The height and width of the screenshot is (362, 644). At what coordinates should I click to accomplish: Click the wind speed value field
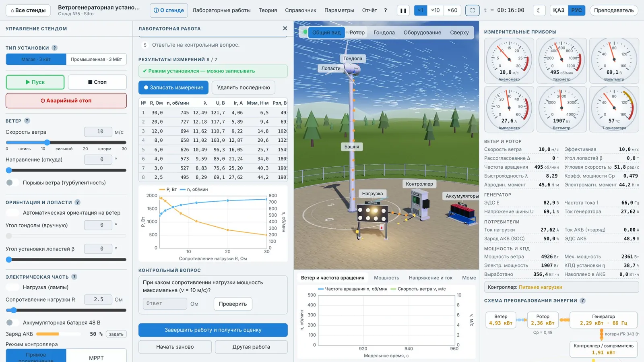(x=98, y=132)
